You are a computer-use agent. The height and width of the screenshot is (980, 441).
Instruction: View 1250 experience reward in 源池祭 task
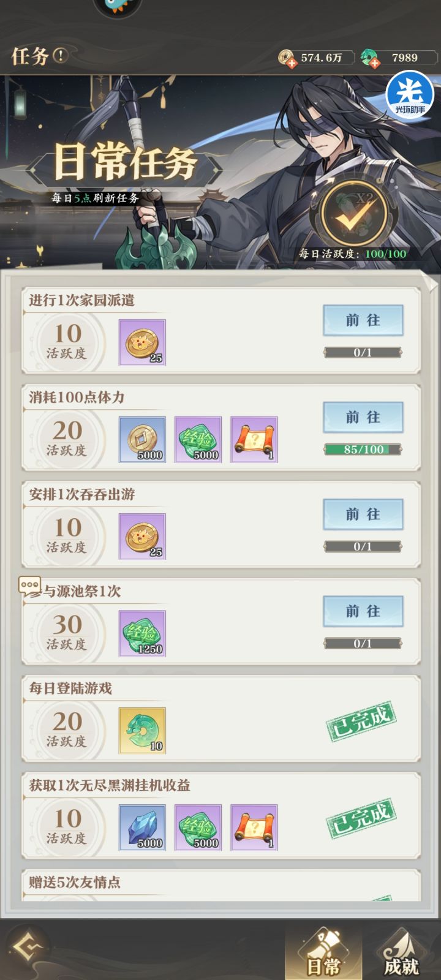coord(142,633)
